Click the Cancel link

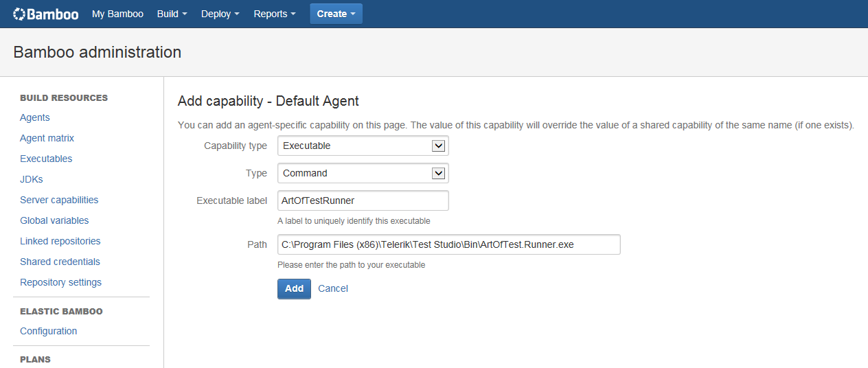333,289
